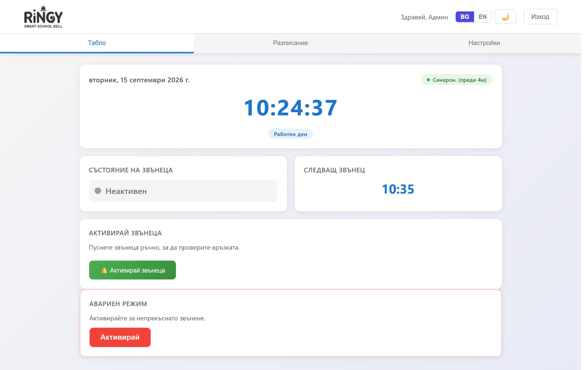Click the Ringy Smart School Bell logo
The height and width of the screenshot is (370, 588).
43,17
